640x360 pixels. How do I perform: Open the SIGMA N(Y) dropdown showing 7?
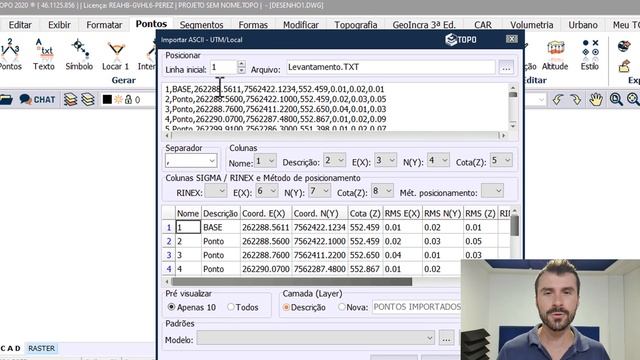coord(320,191)
